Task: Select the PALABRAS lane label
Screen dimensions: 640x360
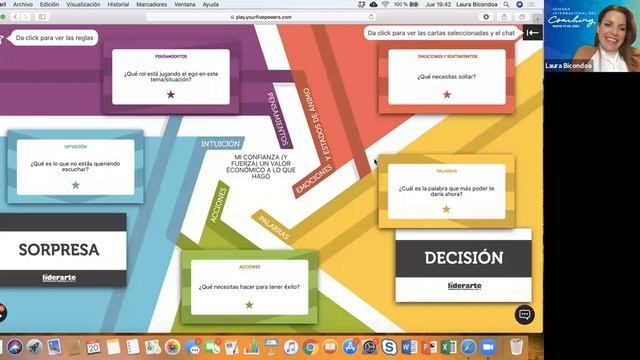Action: tap(274, 227)
